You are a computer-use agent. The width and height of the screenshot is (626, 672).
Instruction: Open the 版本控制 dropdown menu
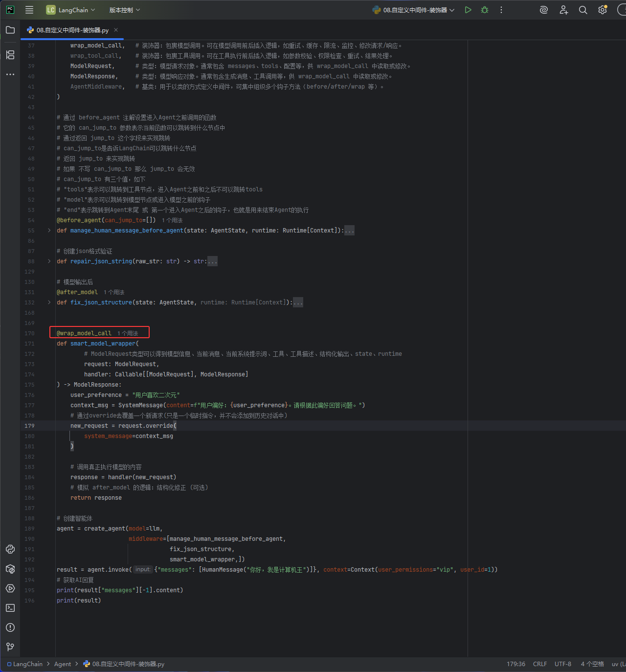(x=124, y=10)
